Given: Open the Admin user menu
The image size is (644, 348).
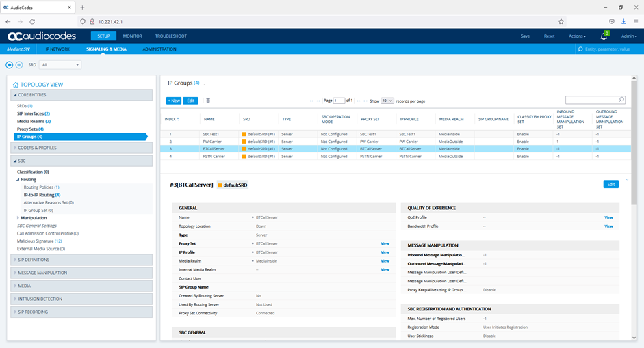Looking at the screenshot, I should pyautogui.click(x=629, y=36).
